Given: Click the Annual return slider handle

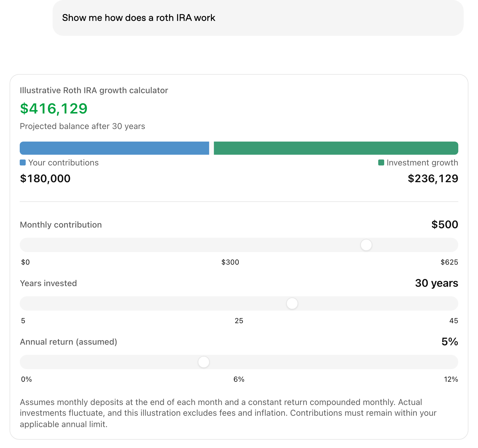Looking at the screenshot, I should [204, 362].
